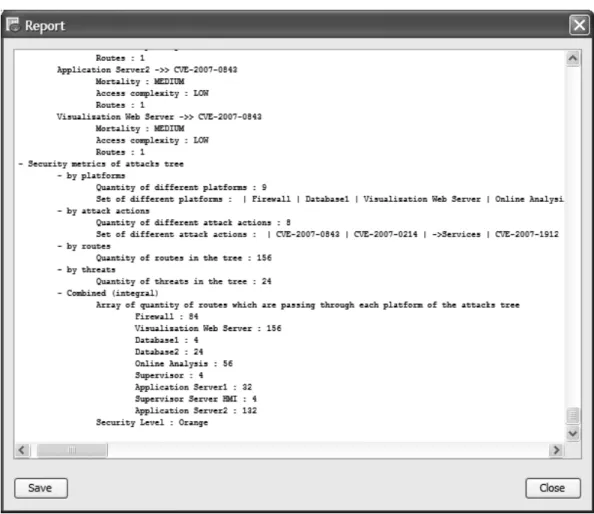594x514 pixels.
Task: Click 'Quantity of different attack actions : 8'
Action: (193, 223)
